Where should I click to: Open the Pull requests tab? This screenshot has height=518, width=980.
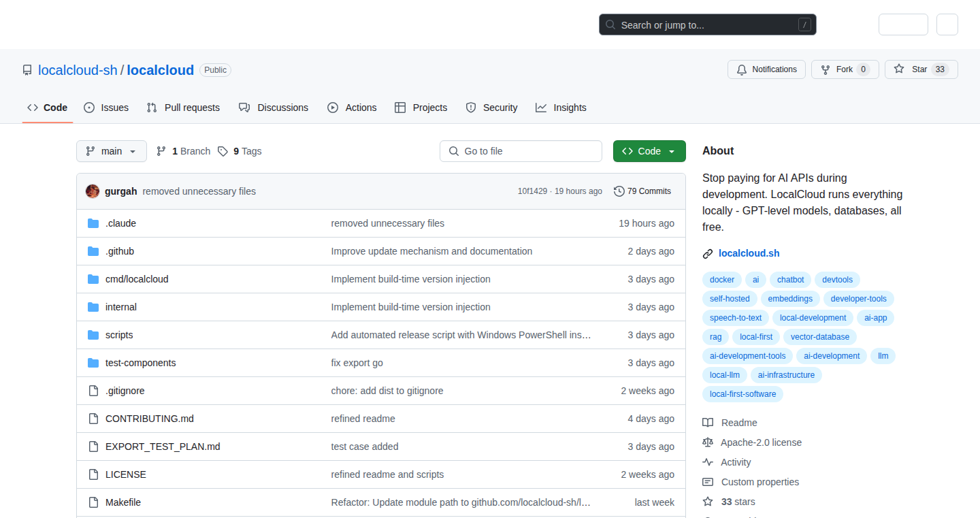point(184,108)
